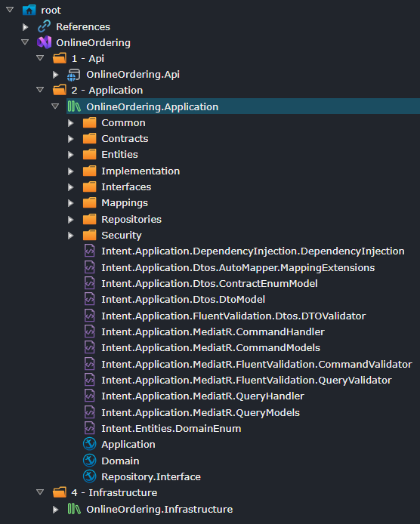The height and width of the screenshot is (524, 420).
Task: Click the 4 - Infrastructure folder icon
Action: (x=60, y=492)
